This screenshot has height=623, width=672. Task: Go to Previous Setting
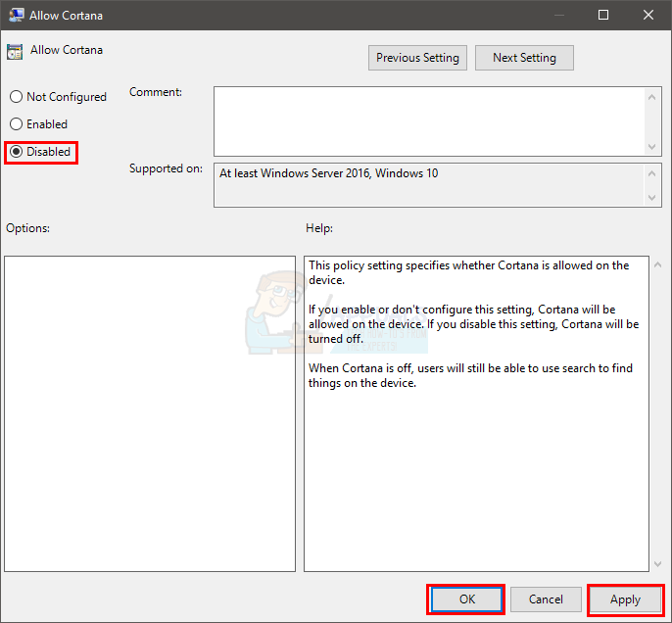pos(417,58)
